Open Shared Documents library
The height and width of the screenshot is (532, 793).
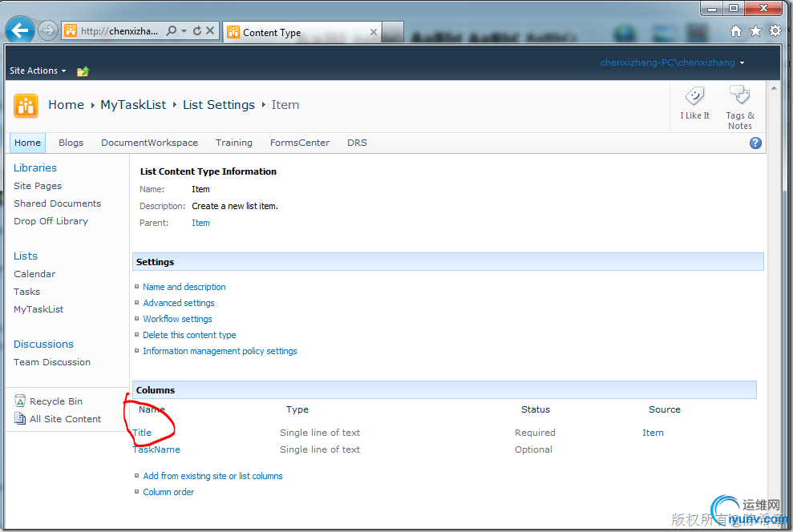[57, 204]
